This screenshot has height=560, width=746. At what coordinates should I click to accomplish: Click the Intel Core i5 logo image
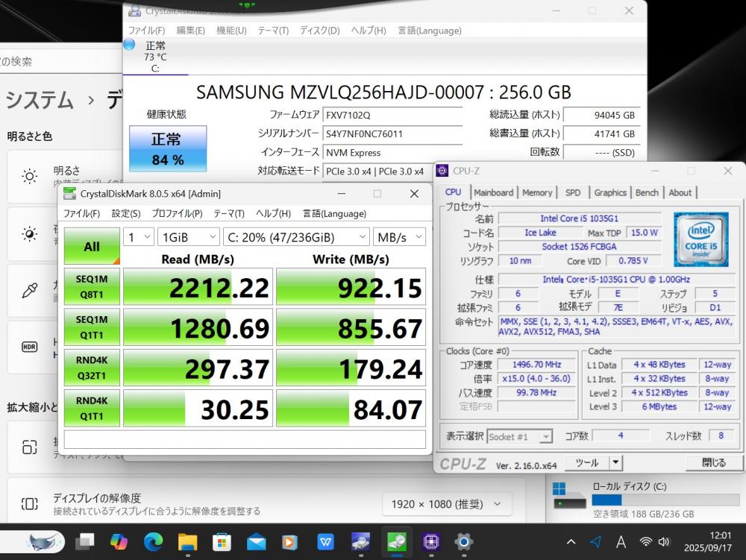[700, 239]
